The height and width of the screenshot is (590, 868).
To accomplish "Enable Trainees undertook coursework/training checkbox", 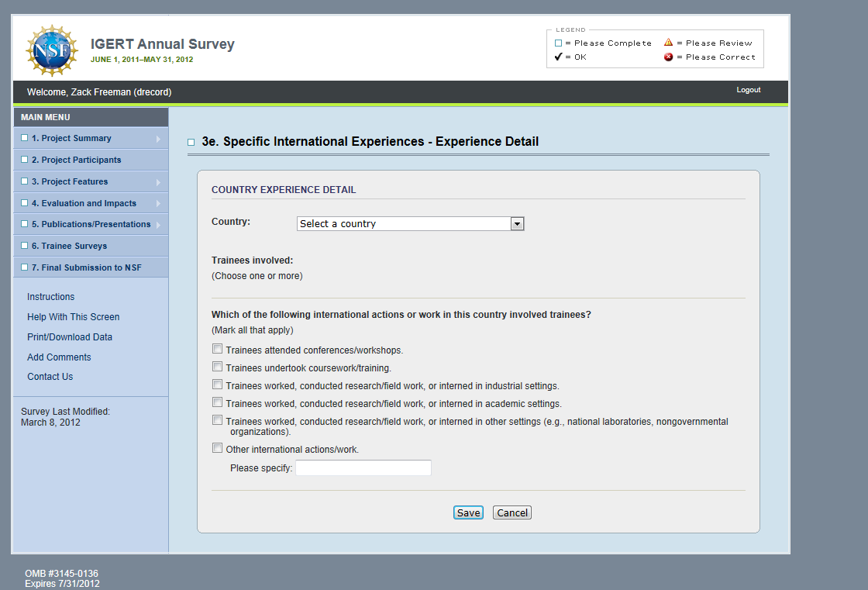I will [x=218, y=367].
